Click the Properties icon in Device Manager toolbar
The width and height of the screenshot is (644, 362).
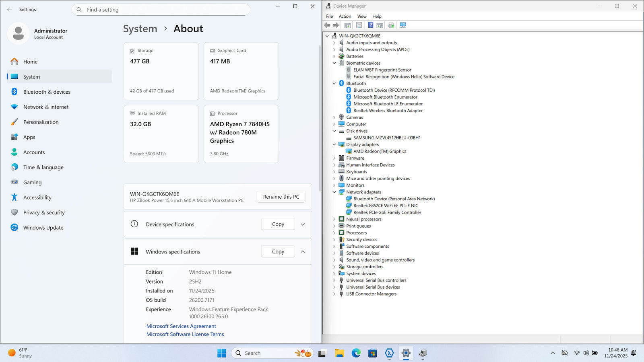[x=359, y=25]
